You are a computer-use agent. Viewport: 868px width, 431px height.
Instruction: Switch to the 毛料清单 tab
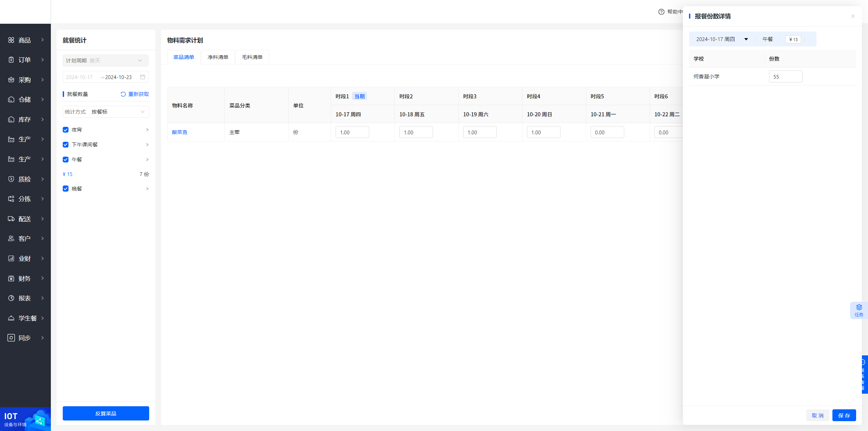pos(252,57)
